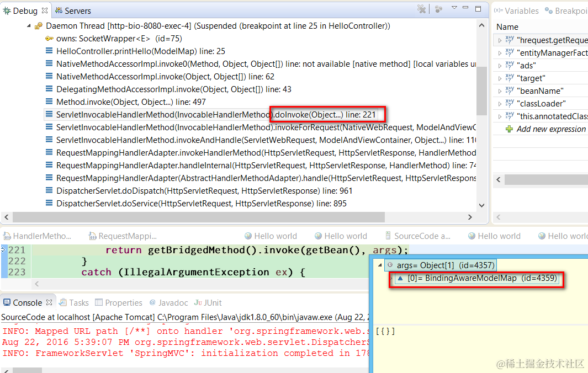The width and height of the screenshot is (588, 373).
Task: Click the Show Debug Toolbar icon
Action: [x=438, y=9]
